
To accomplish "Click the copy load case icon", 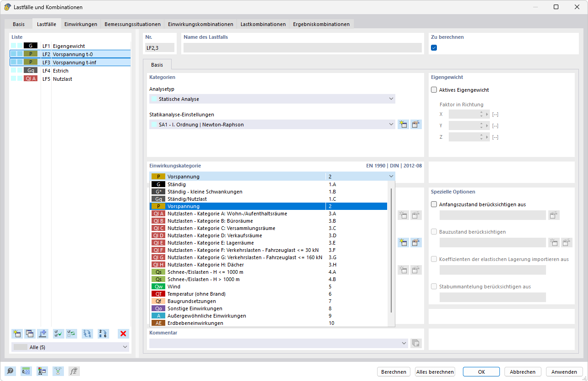I will (x=30, y=334).
